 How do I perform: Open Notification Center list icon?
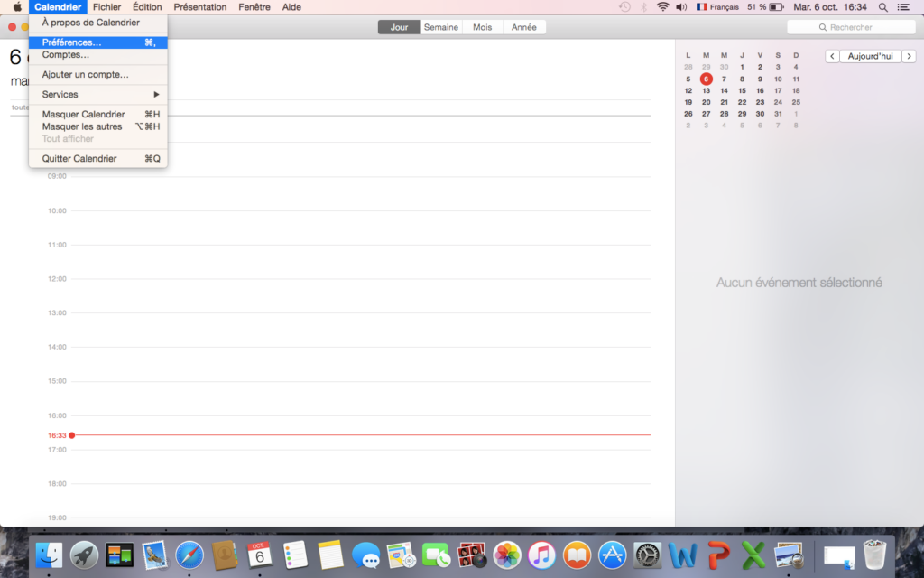point(903,7)
